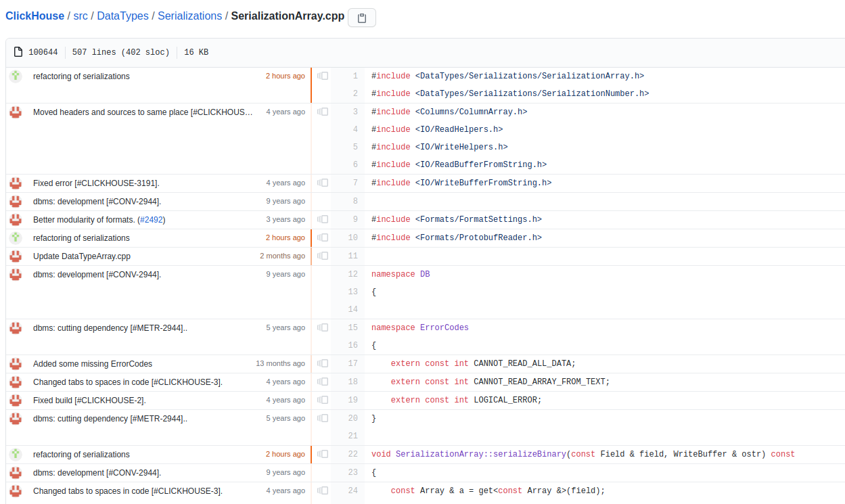View blame prior to change on line 1
Screen dimensions: 845x504
pyautogui.click(x=323, y=76)
